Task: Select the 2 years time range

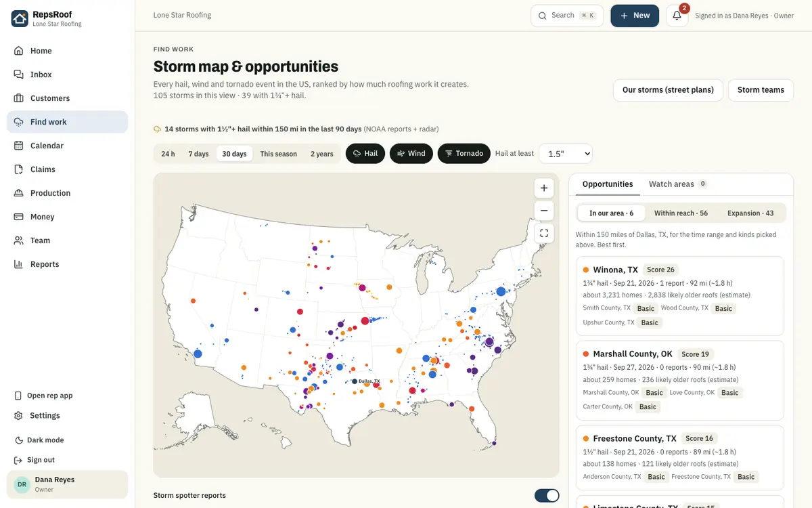Action: (x=322, y=154)
